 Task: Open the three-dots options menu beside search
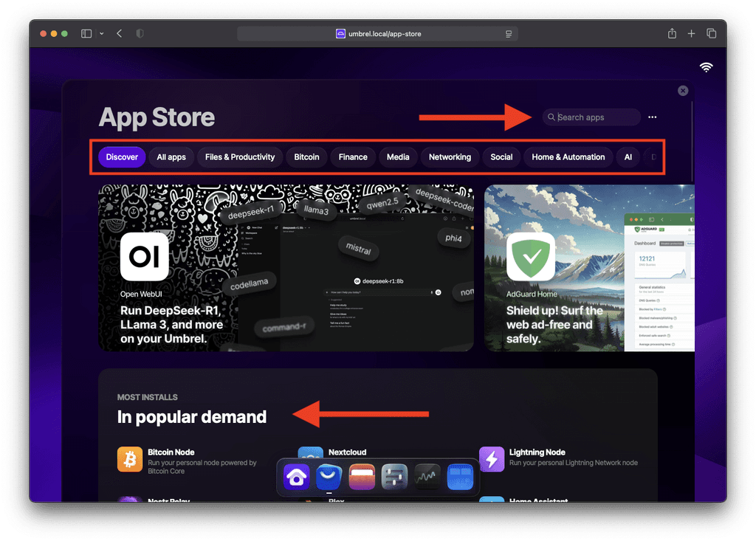click(652, 117)
